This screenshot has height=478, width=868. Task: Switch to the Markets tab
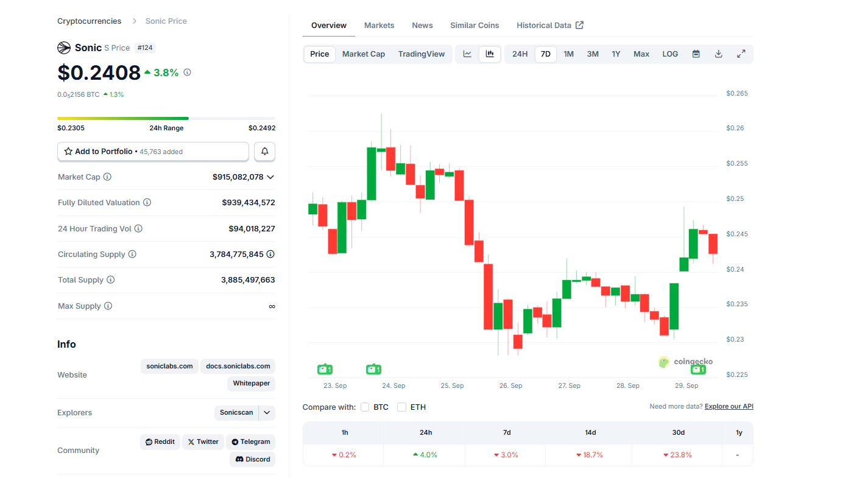click(379, 25)
